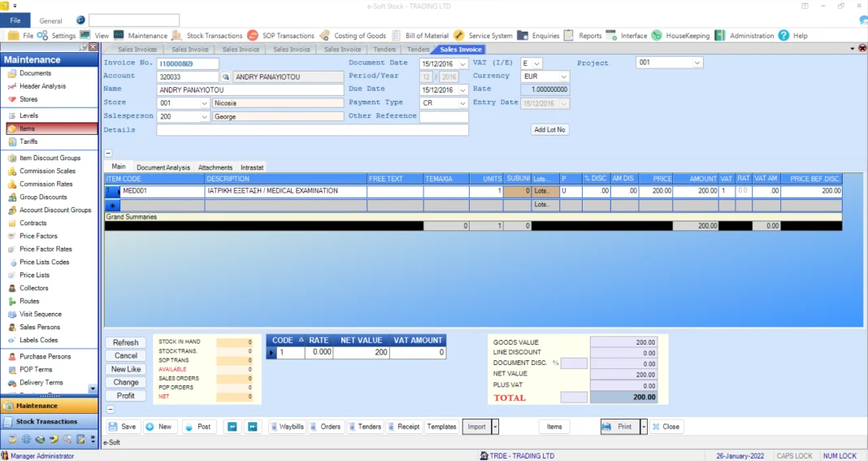Screen dimensions: 868x461
Task: Go to next record arrow button
Action: (x=253, y=427)
